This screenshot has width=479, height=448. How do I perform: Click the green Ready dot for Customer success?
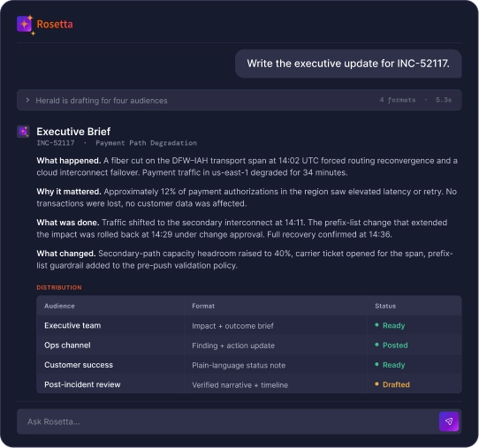376,364
